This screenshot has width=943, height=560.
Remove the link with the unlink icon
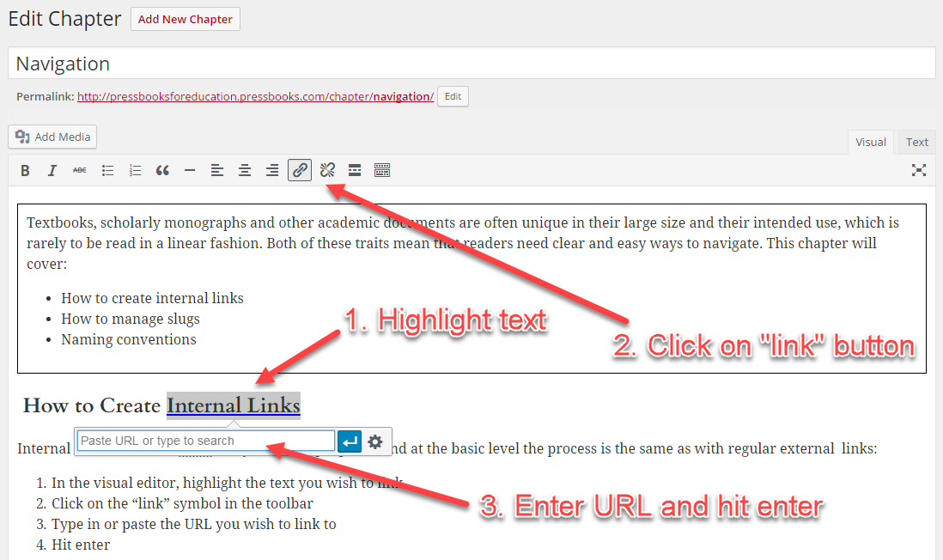tap(327, 171)
